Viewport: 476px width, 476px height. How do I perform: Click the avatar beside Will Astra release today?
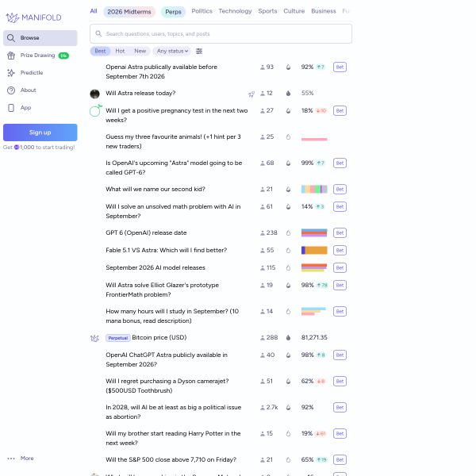(x=94, y=94)
